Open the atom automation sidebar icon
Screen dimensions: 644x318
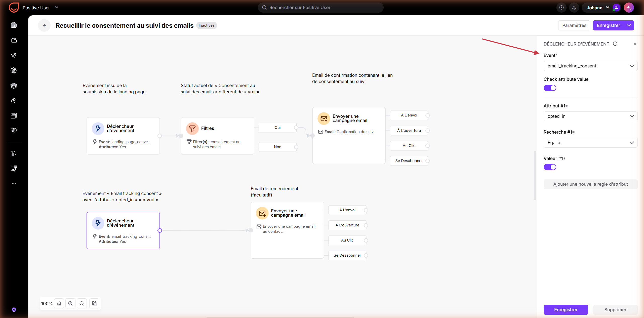click(x=14, y=70)
